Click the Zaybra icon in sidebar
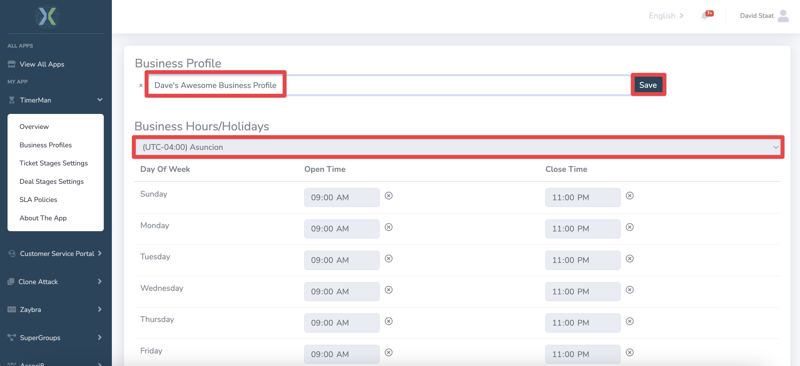The height and width of the screenshot is (366, 800). (11, 309)
